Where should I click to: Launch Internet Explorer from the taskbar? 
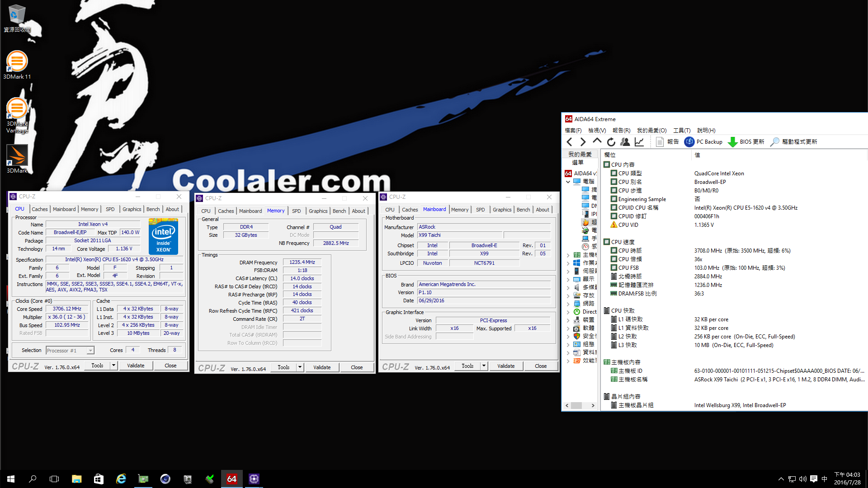tap(121, 479)
